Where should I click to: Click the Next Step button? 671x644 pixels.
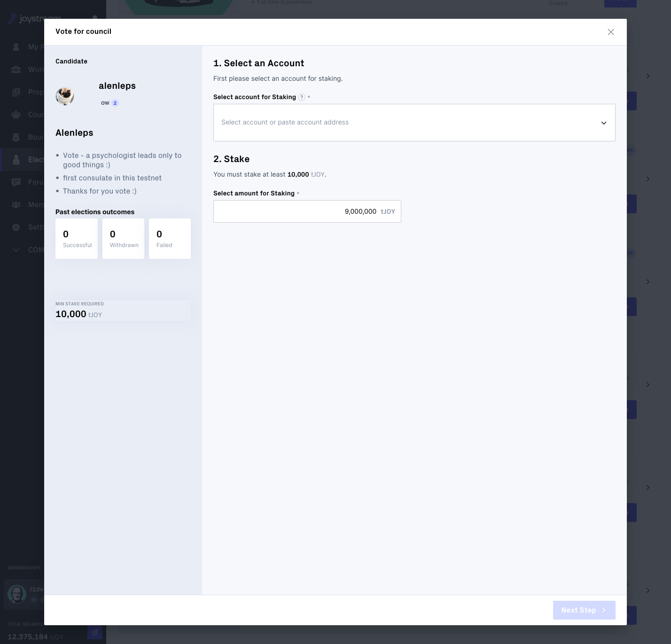tap(584, 610)
